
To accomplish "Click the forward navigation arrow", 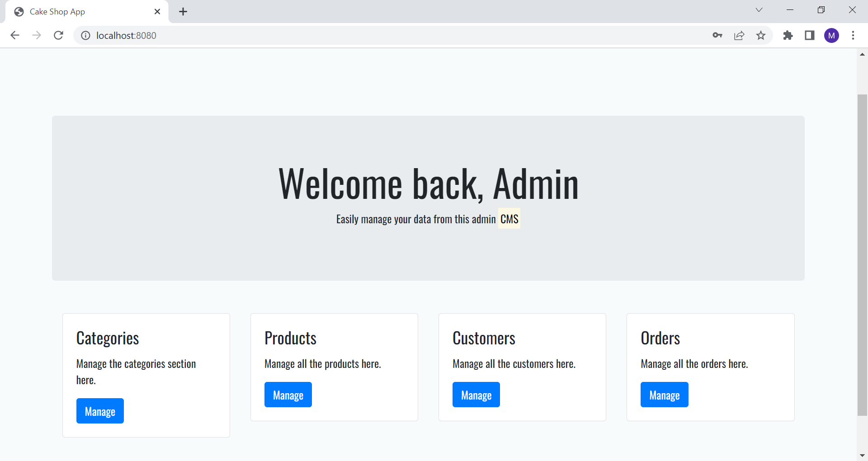I will 37,35.
